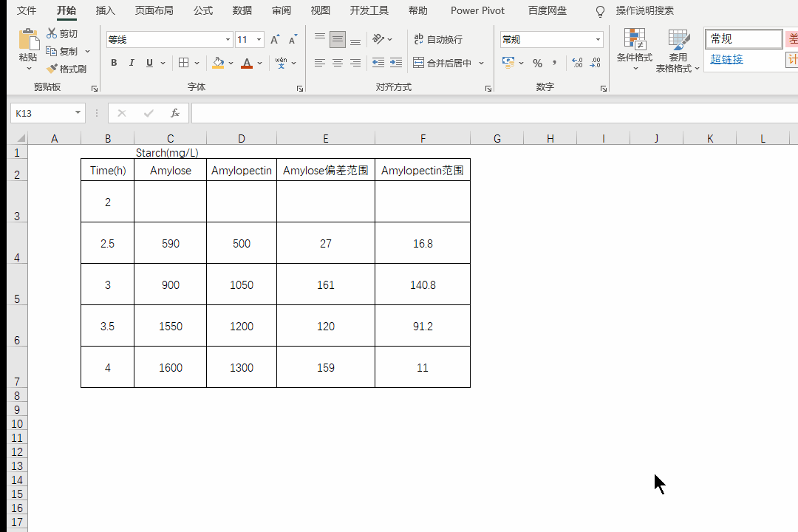Select the row 5 header

(17, 284)
